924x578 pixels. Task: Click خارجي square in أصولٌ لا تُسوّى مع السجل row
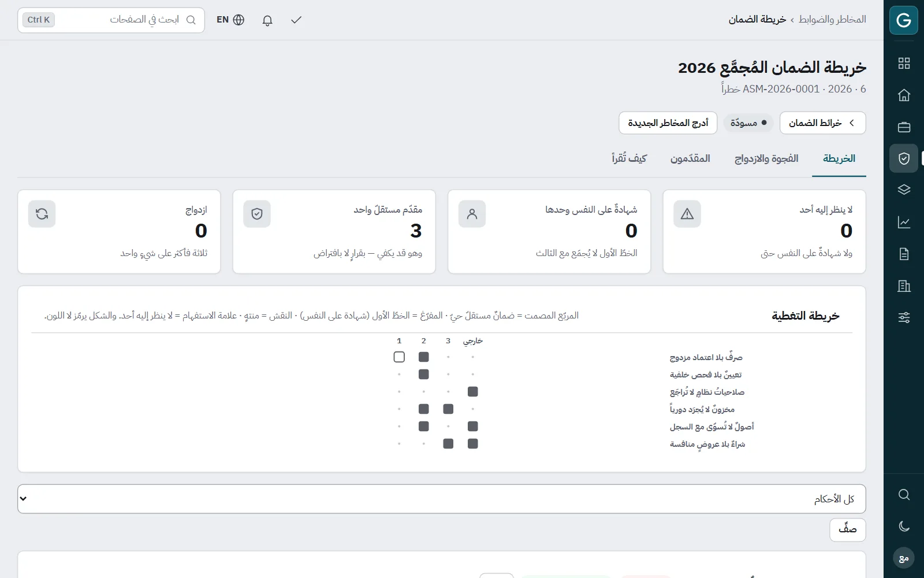473,427
